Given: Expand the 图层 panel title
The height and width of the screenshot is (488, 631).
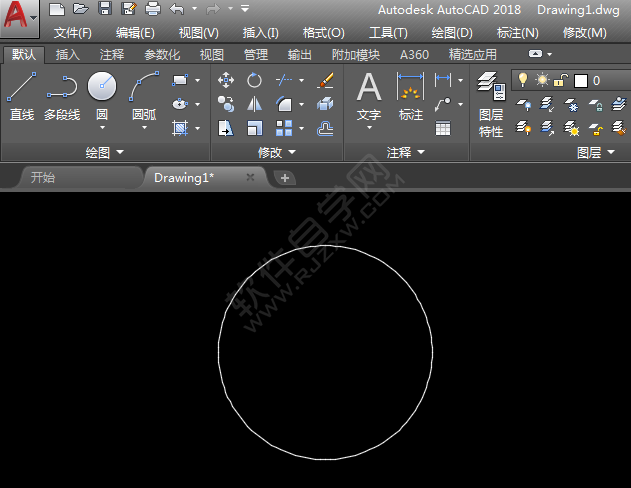Looking at the screenshot, I should [596, 152].
